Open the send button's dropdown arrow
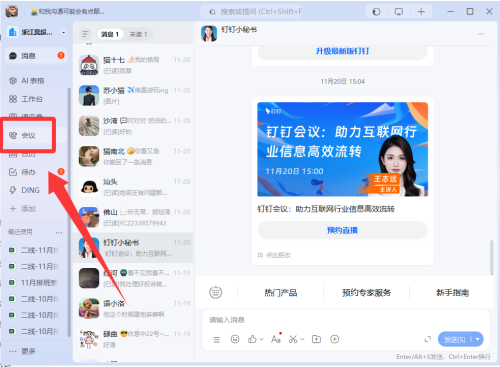 coord(478,339)
